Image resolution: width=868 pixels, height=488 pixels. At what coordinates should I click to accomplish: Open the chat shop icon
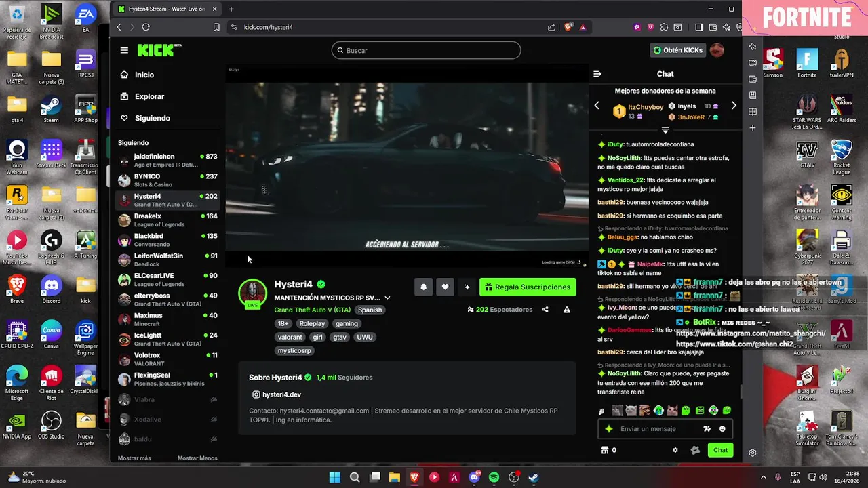tap(604, 450)
